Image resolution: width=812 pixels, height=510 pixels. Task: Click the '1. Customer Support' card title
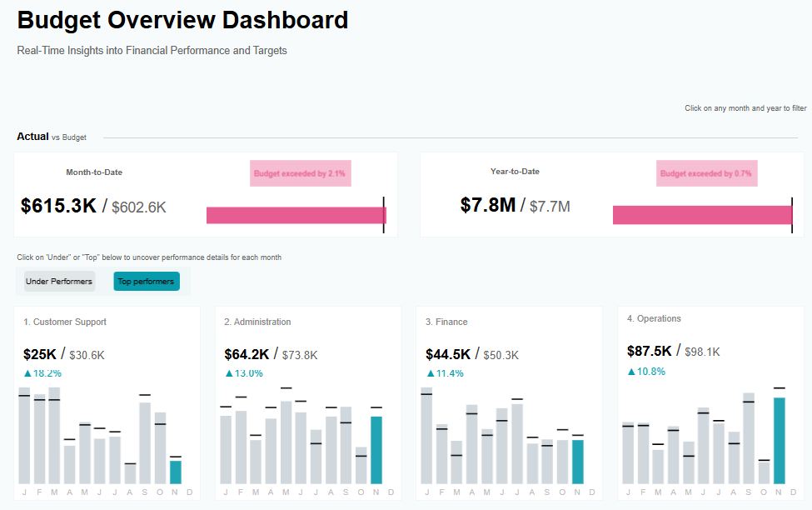point(65,322)
